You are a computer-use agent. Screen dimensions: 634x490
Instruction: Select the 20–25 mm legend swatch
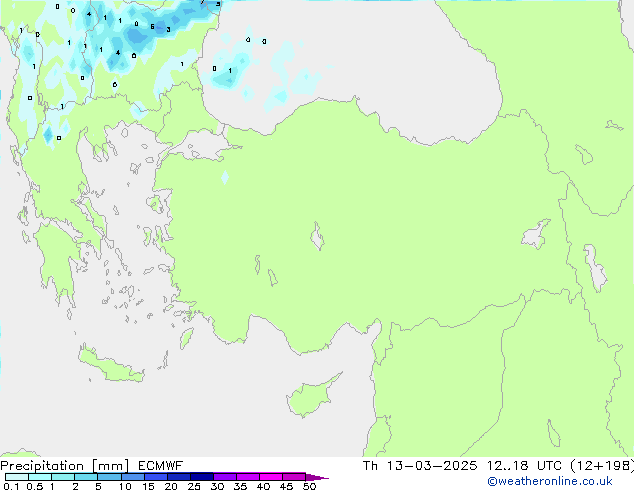[178, 477]
